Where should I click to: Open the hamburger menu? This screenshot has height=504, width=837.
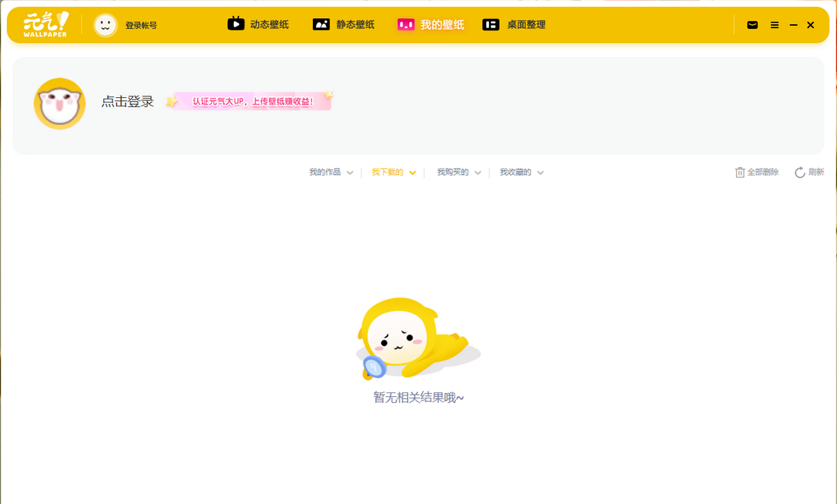click(x=775, y=25)
